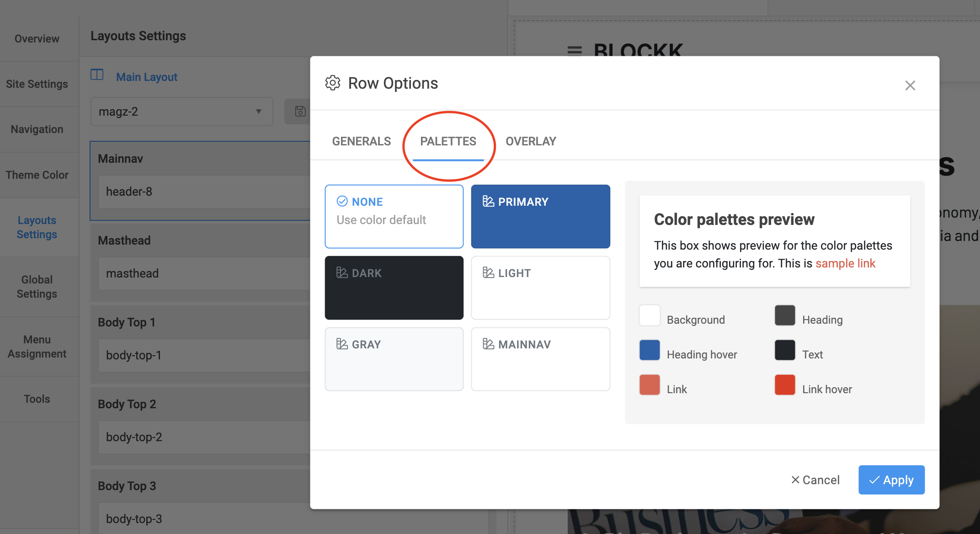
Task: Switch to the GENERALS tab
Action: click(361, 141)
